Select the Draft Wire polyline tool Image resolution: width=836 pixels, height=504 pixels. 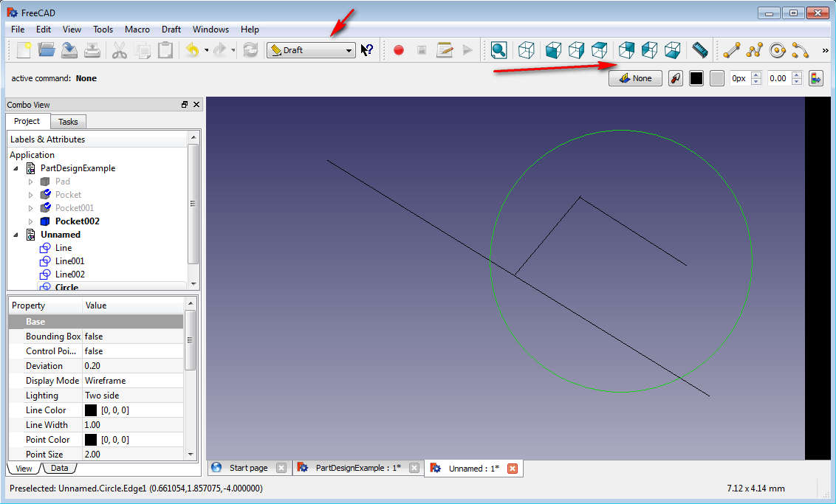[755, 50]
